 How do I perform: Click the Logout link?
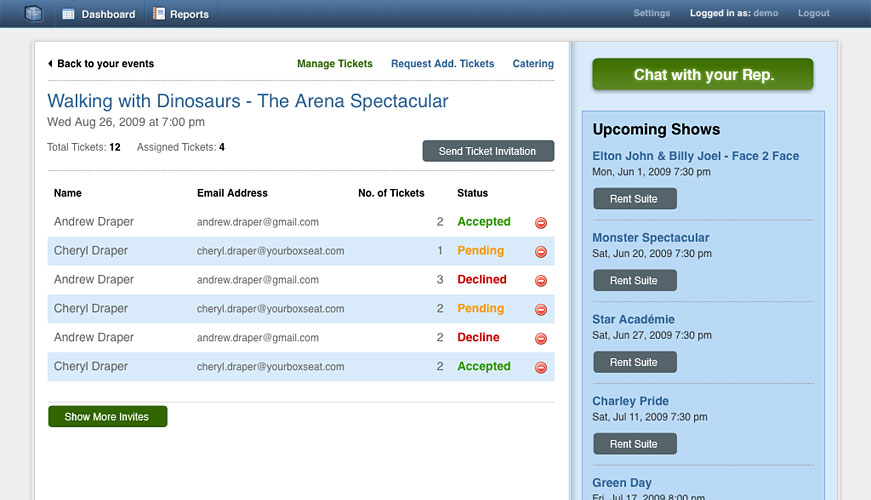tap(814, 13)
